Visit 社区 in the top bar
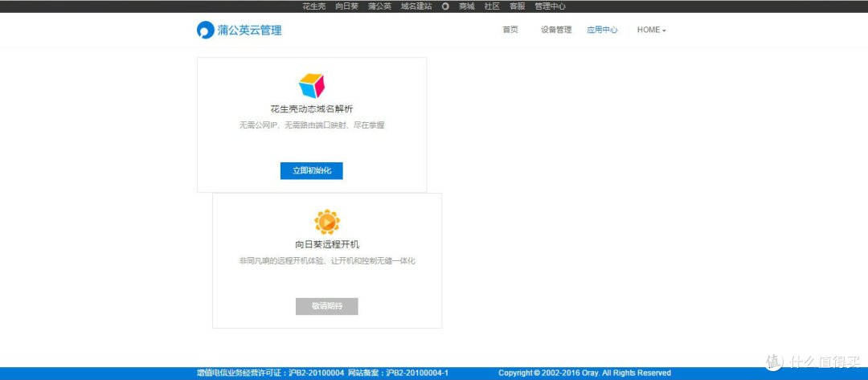This screenshot has width=868, height=380. (x=492, y=6)
